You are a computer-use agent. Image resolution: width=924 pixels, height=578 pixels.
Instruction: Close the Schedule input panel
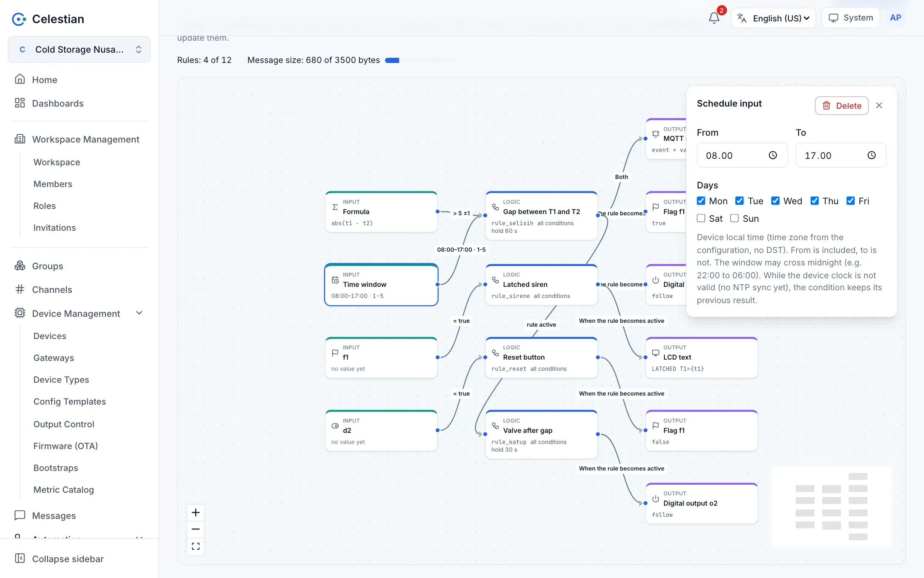tap(879, 105)
